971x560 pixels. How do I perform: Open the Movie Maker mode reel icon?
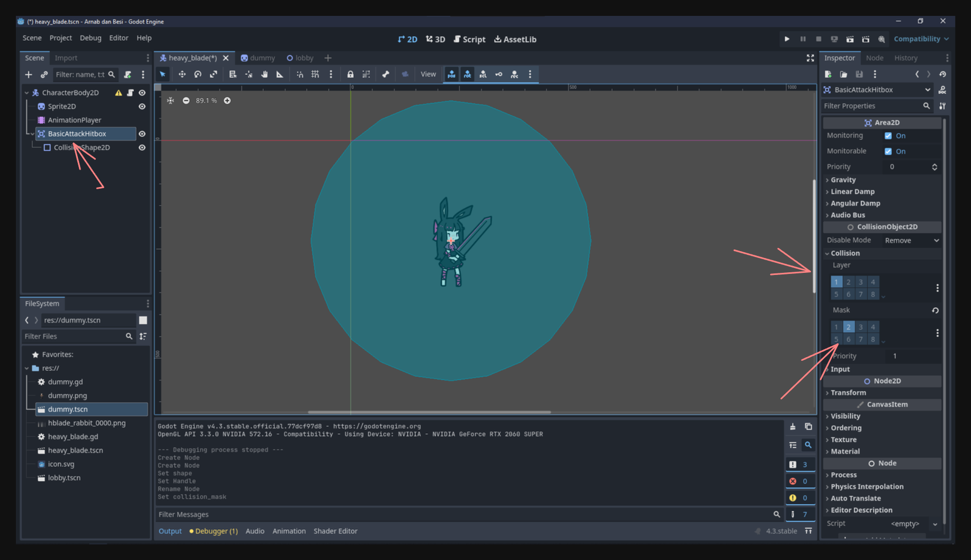[881, 39]
